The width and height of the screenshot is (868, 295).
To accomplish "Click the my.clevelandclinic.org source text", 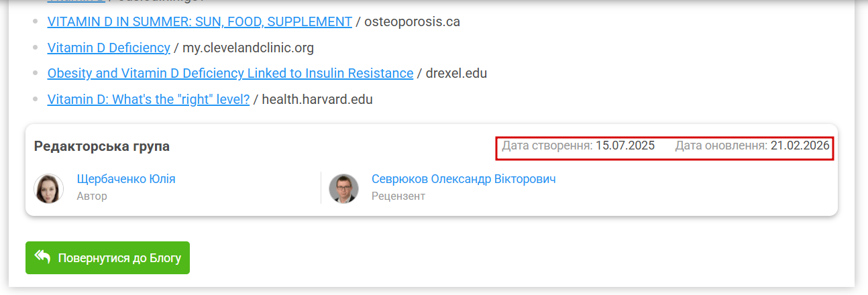I will (248, 48).
